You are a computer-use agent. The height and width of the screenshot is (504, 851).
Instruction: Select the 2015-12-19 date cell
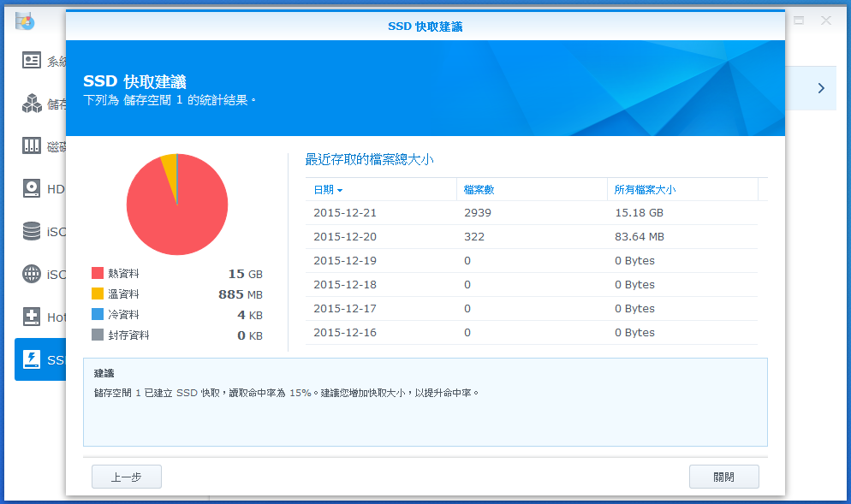tap(345, 260)
